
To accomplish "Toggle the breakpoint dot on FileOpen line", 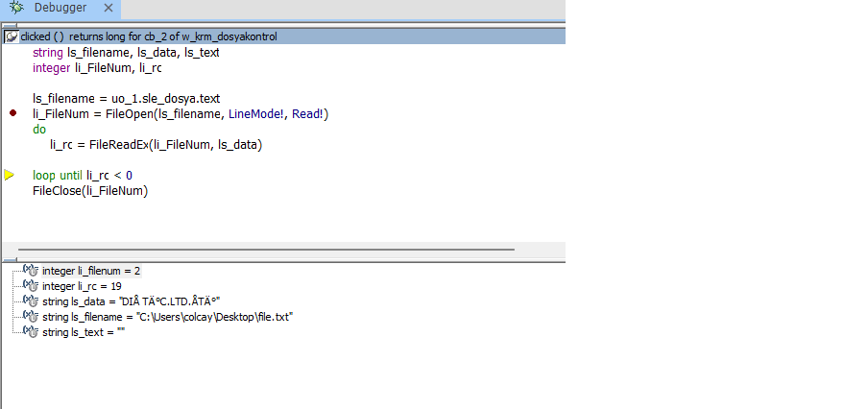I will pyautogui.click(x=12, y=113).
